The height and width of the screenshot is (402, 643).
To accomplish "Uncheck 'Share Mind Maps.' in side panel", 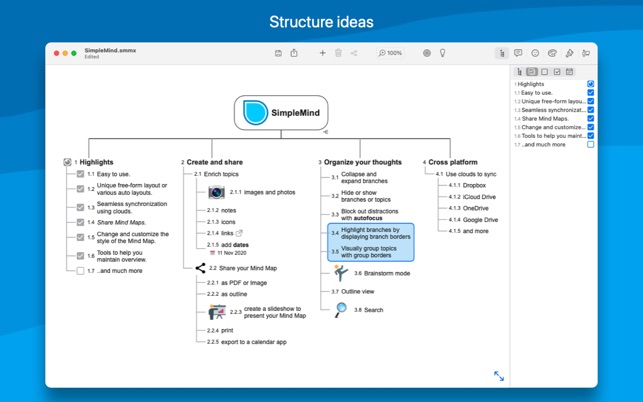I will tap(591, 119).
